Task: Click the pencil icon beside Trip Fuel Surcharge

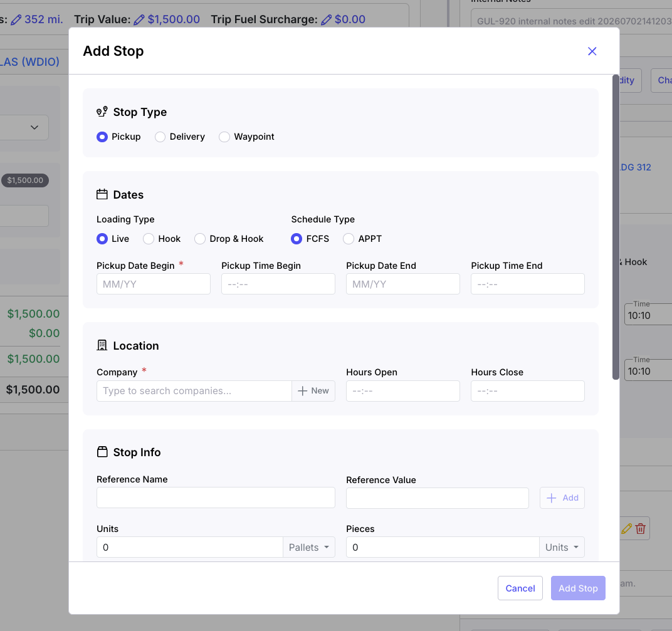Action: click(x=326, y=19)
